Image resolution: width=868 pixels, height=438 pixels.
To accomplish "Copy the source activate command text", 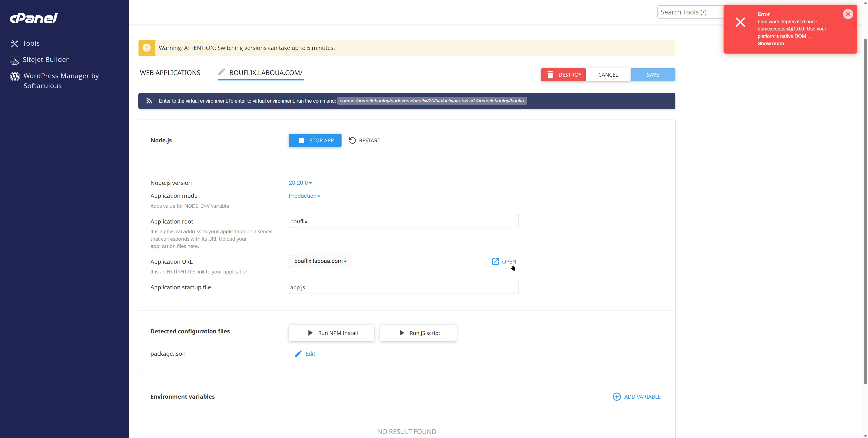I will point(432,101).
